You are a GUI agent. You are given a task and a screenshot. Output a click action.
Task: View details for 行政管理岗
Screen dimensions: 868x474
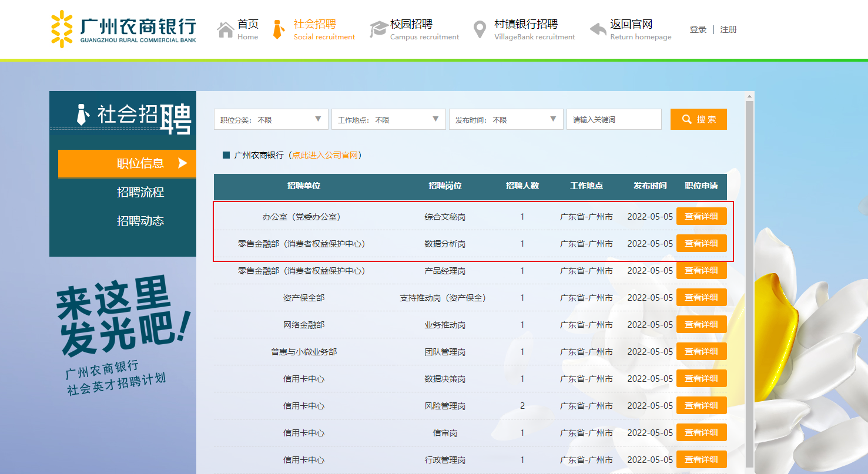coord(702,459)
